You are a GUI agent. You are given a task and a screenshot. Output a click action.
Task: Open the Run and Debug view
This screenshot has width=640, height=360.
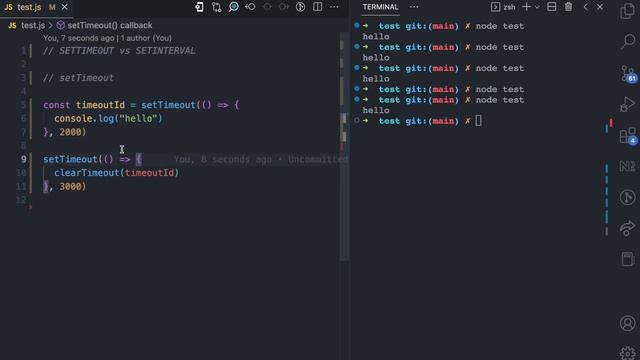(x=627, y=104)
